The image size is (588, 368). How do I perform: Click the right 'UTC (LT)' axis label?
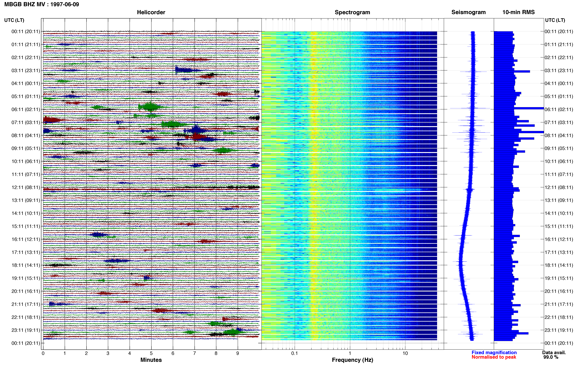(x=555, y=20)
